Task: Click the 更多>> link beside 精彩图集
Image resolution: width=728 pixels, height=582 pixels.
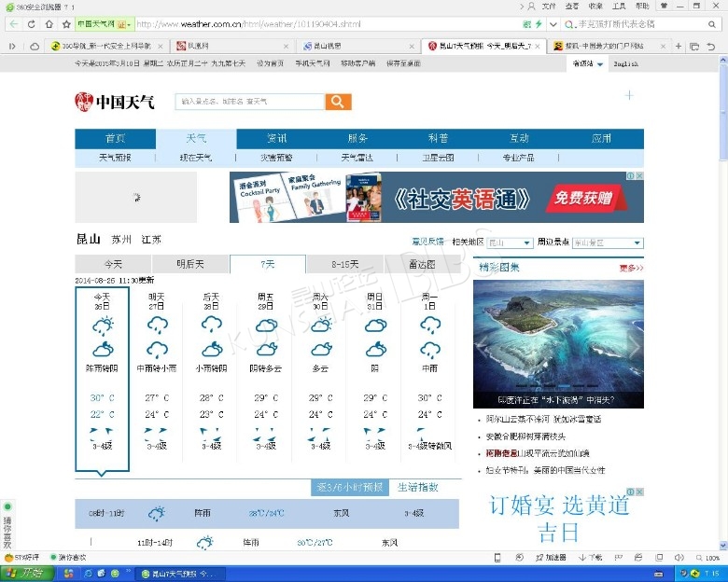Action: click(631, 268)
